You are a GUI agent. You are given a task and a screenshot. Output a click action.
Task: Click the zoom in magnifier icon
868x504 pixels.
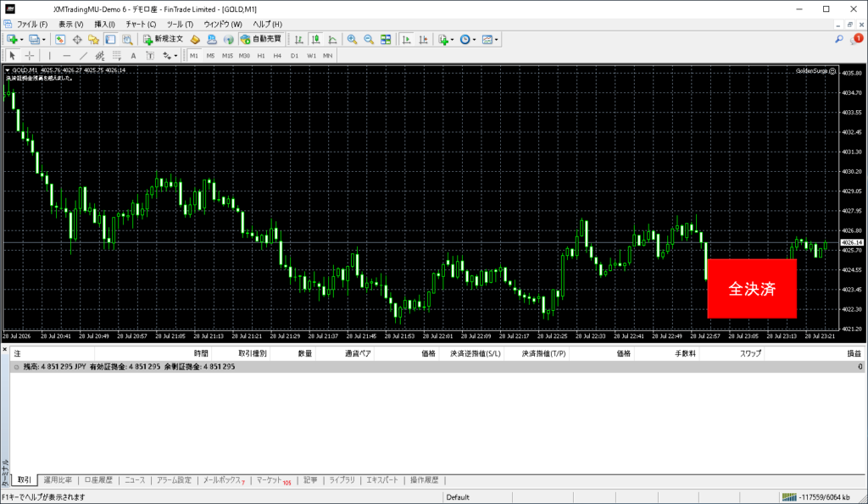point(352,39)
